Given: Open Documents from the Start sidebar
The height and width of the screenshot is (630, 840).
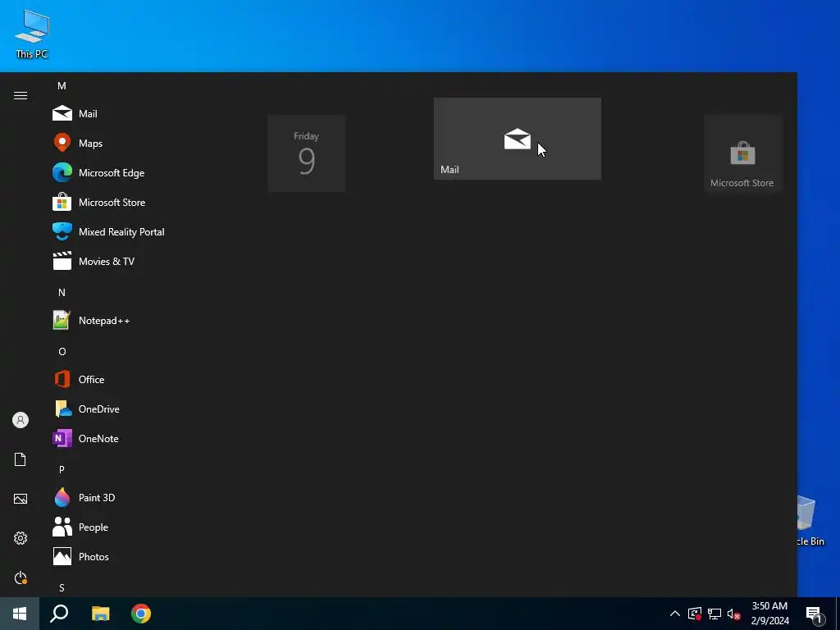Looking at the screenshot, I should click(21, 459).
